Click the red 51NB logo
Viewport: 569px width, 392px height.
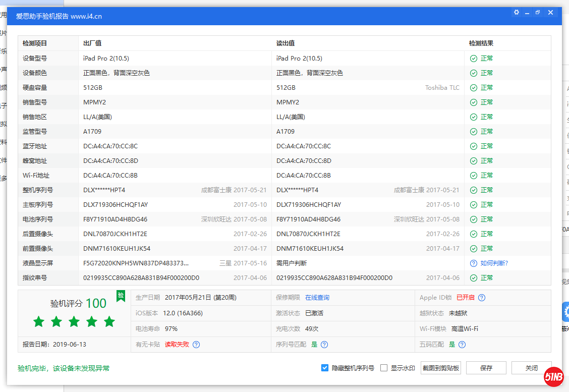tap(553, 377)
